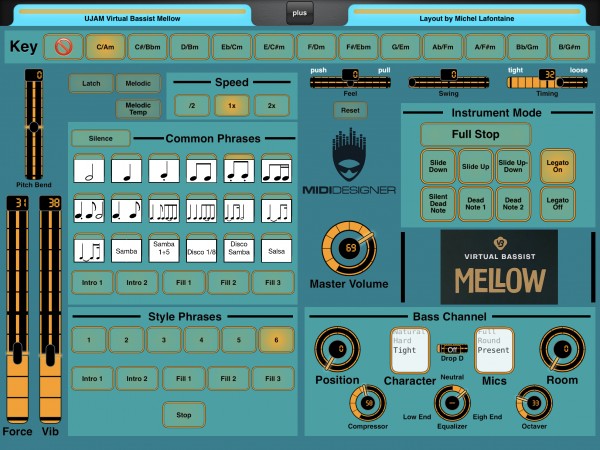Select the dotted quarter note phrase pad
Image resolution: width=600 pixels, height=450 pixels.
164,168
